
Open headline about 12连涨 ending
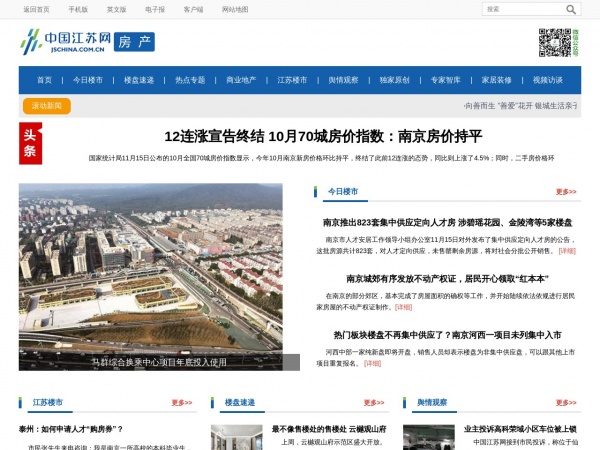click(323, 136)
